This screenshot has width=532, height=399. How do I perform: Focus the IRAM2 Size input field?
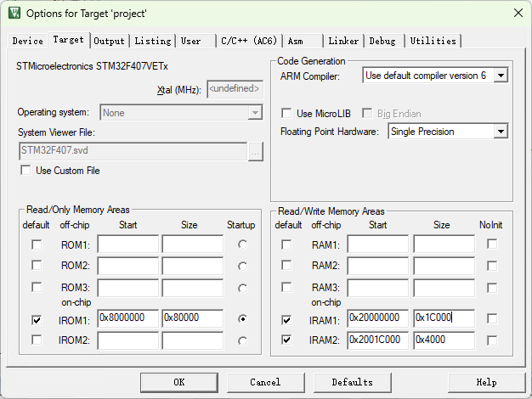443,340
